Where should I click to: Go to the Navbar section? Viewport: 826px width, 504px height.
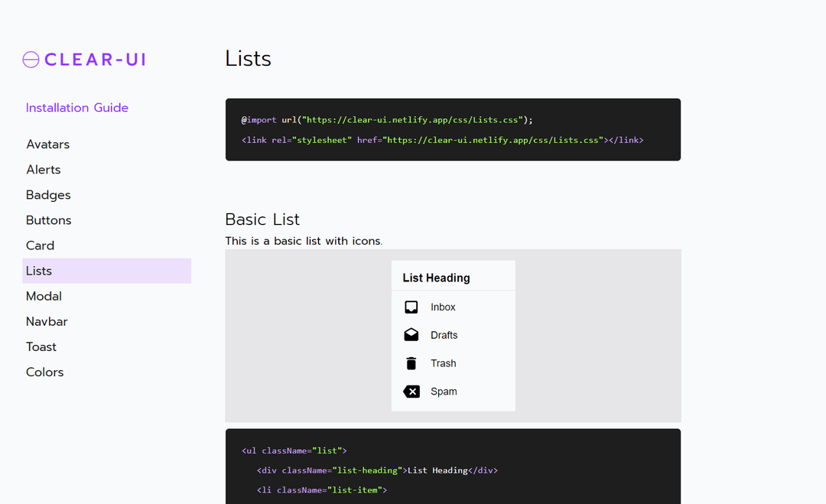click(x=47, y=321)
